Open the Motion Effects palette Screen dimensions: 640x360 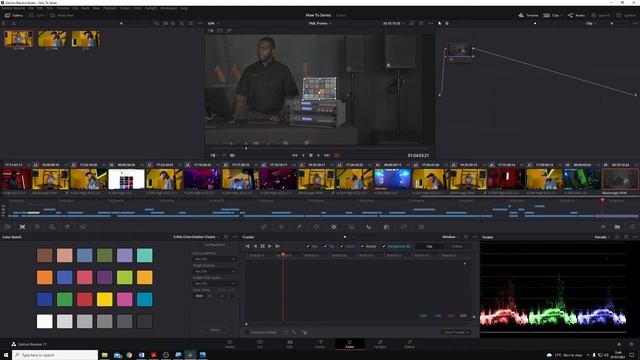tap(82, 227)
